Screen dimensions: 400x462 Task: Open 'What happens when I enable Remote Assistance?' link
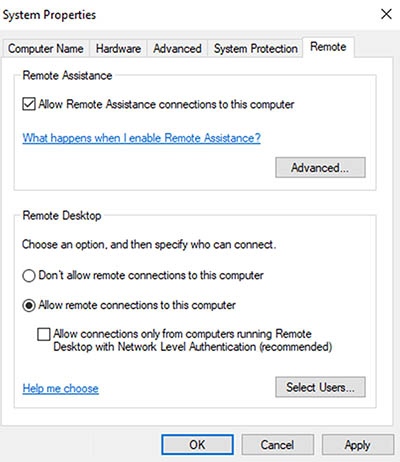[x=141, y=138]
